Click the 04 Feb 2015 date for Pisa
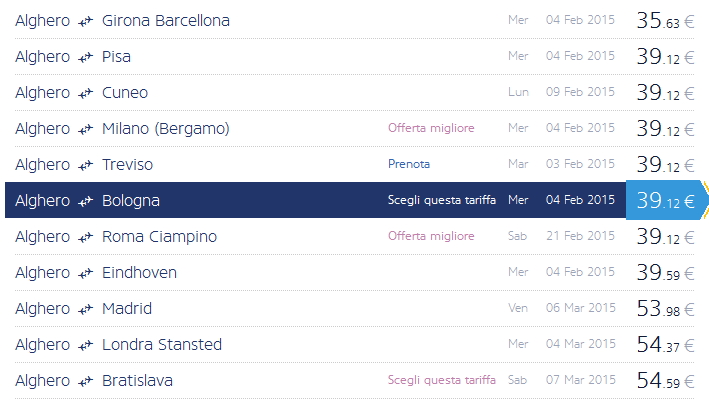This screenshot has width=709, height=406. tap(580, 57)
